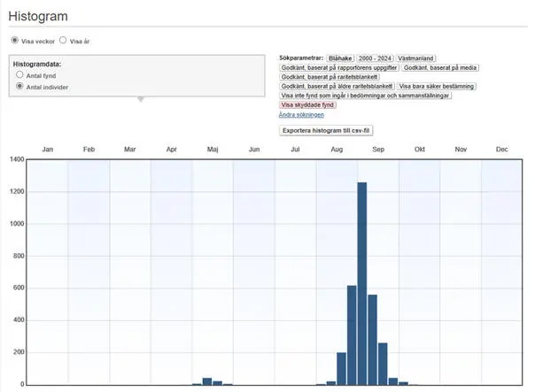Image resolution: width=535 pixels, height=392 pixels.
Task: Collapse the Histogramdata panel arrow
Action: 139,100
